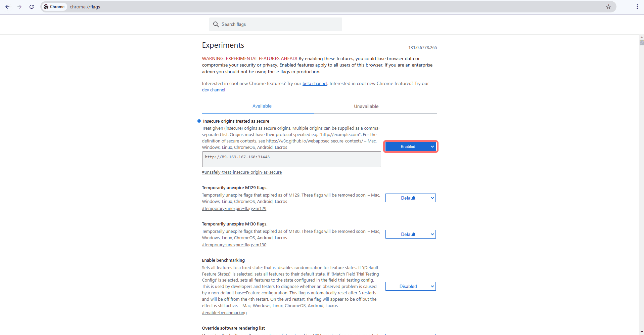Open #enable-benchmarking anchor link

point(224,313)
